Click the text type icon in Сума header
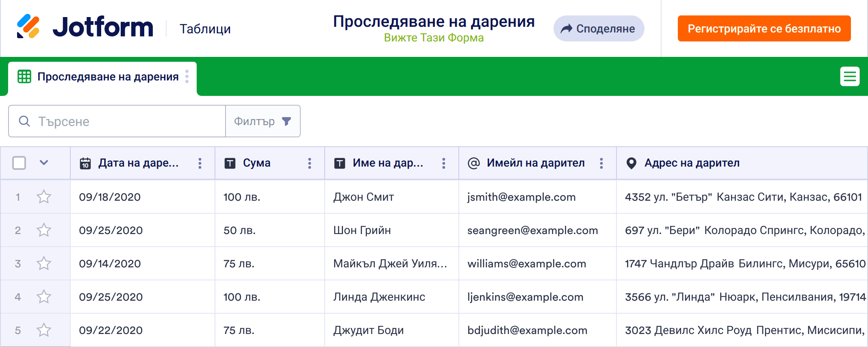The width and height of the screenshot is (868, 347). 230,163
